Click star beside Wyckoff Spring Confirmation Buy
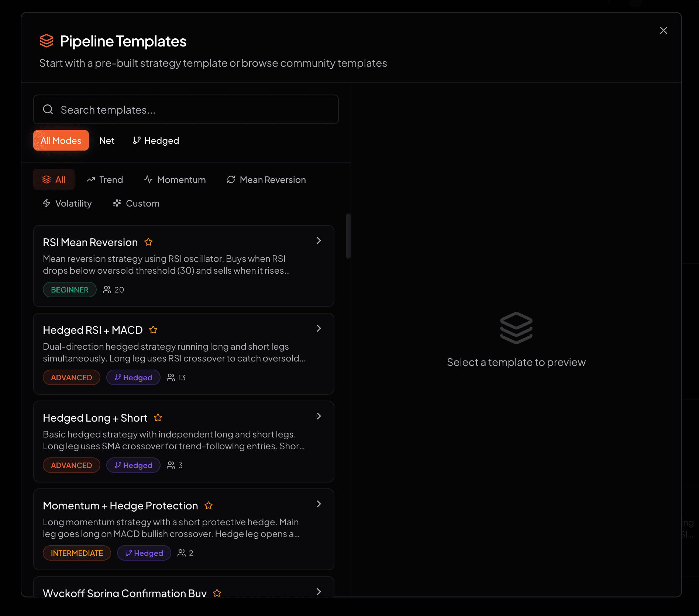This screenshot has height=616, width=699. 217,592
